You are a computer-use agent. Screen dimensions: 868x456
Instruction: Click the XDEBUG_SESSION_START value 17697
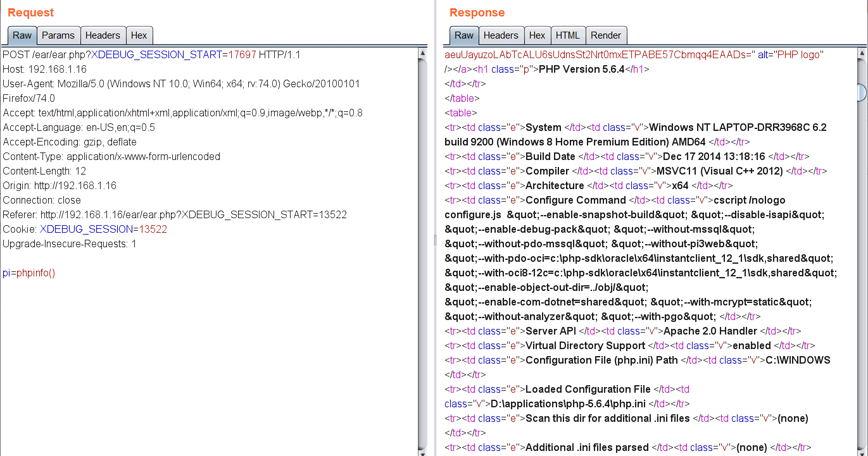(242, 54)
